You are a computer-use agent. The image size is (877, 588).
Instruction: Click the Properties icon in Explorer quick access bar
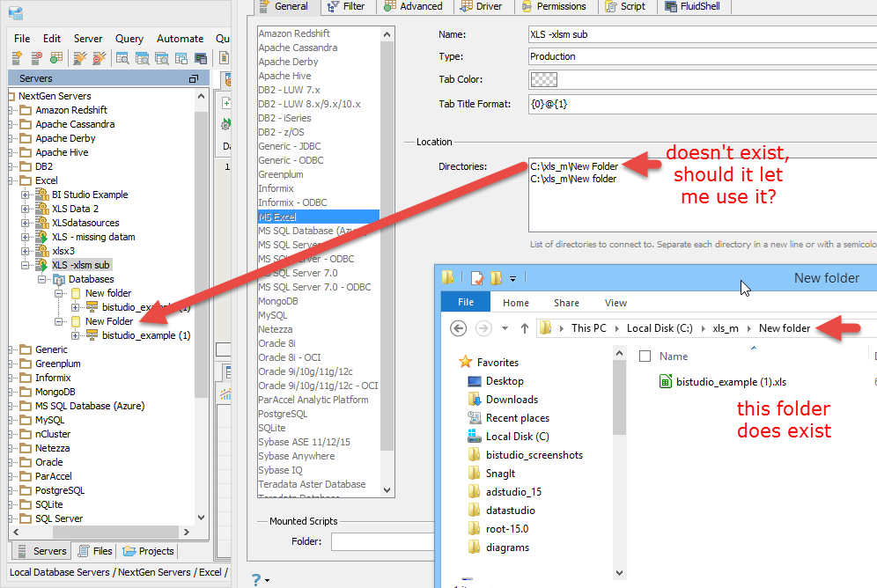tap(477, 278)
